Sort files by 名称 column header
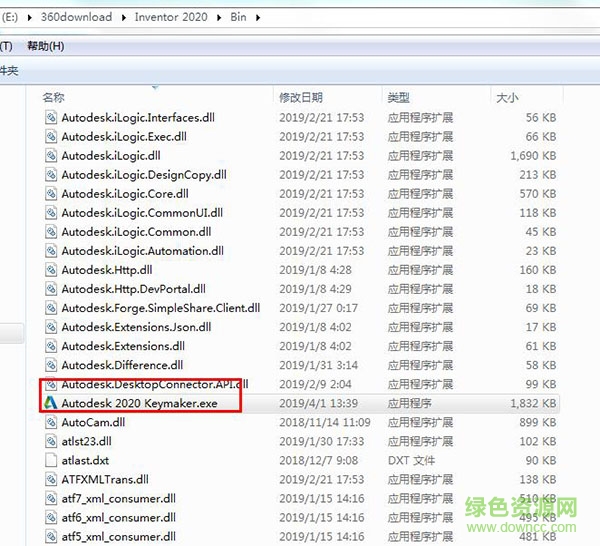 pos(54,98)
